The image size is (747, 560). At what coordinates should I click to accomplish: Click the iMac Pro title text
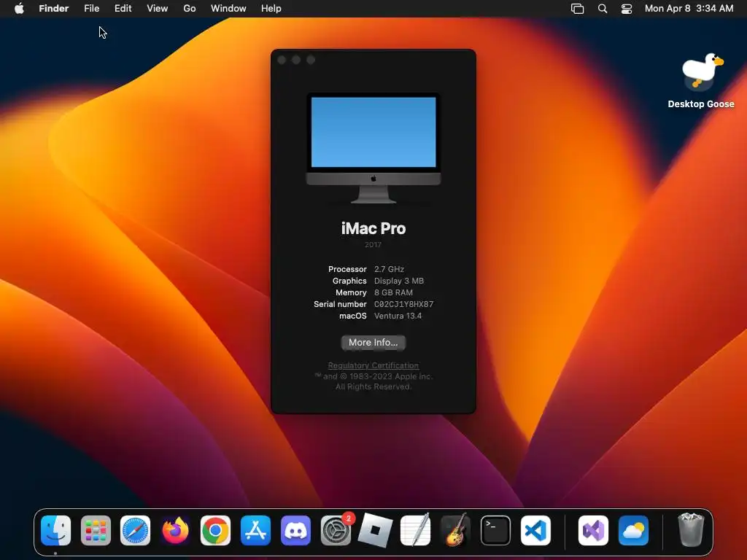373,228
